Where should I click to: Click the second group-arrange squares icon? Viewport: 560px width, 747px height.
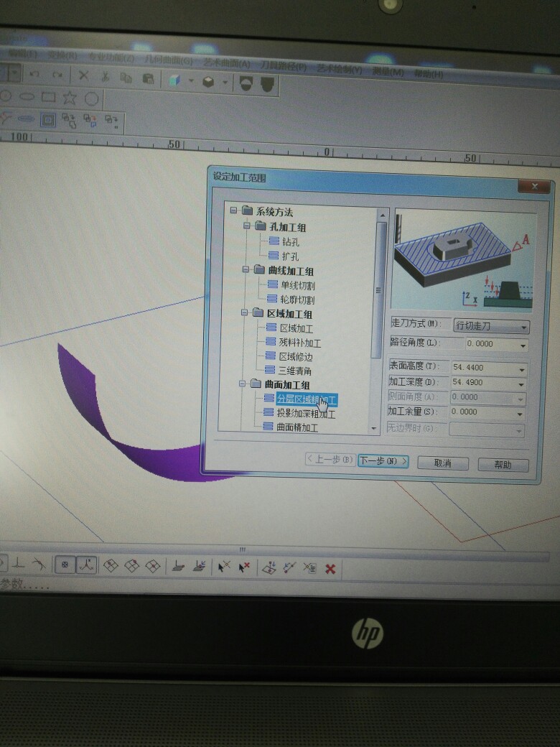[x=90, y=121]
